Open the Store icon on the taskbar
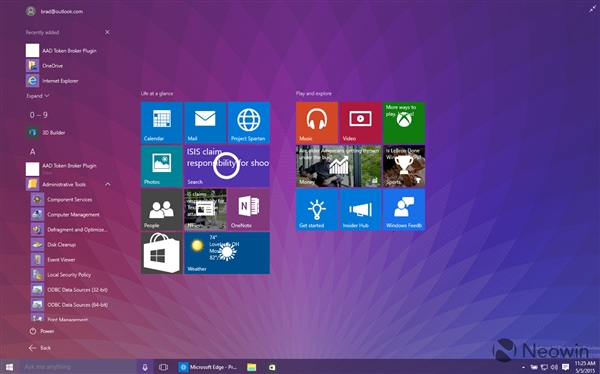This screenshot has height=374, width=600. (272, 367)
